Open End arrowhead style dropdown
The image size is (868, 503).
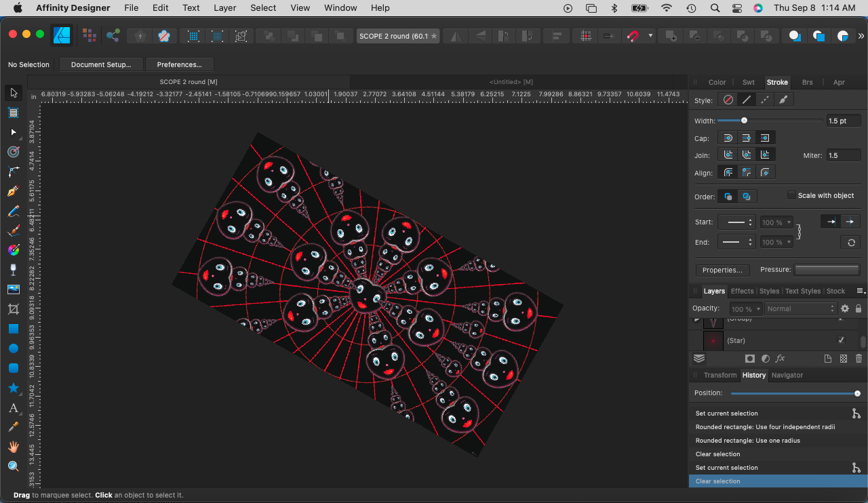point(736,242)
